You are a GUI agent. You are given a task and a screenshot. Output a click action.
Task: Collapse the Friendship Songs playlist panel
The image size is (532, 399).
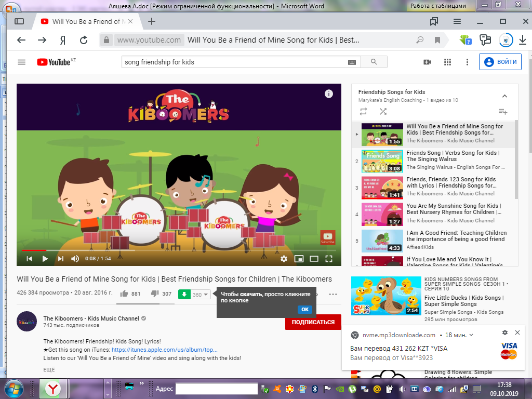(504, 96)
